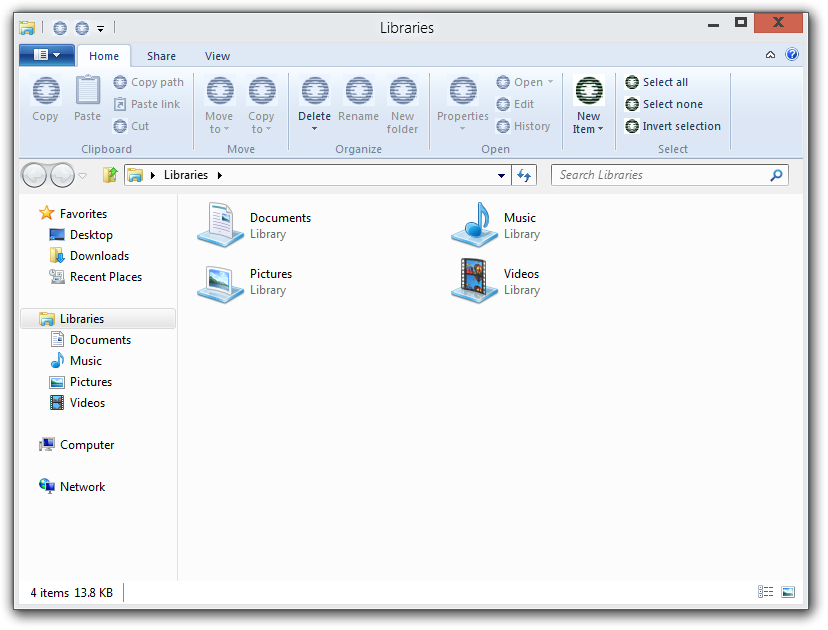Switch to details view in status bar

(x=765, y=592)
